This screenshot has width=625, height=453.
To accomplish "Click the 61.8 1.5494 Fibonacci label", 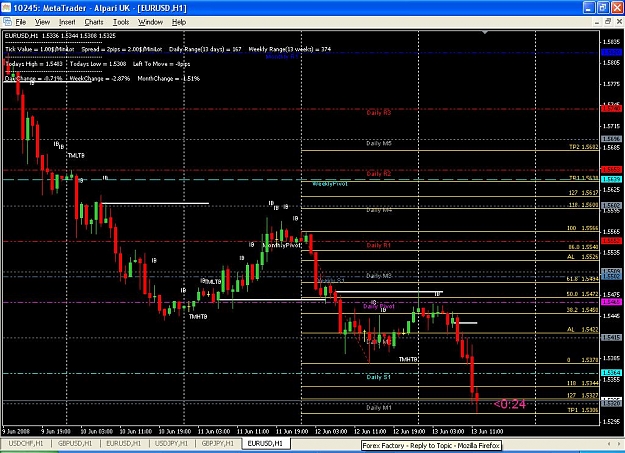I will point(582,279).
